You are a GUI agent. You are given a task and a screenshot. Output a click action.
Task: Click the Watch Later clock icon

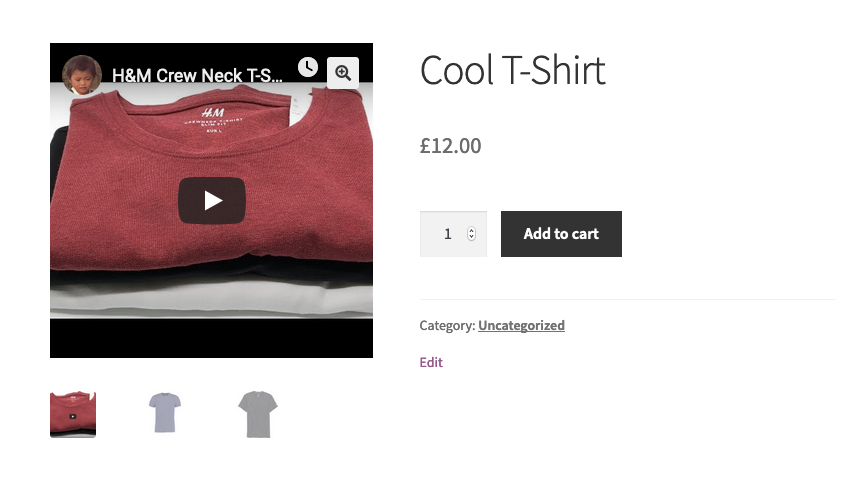[x=308, y=67]
